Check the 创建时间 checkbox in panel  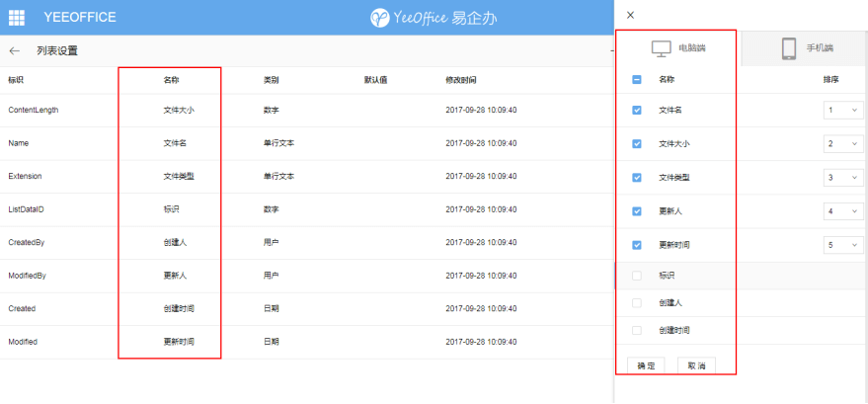tap(637, 330)
